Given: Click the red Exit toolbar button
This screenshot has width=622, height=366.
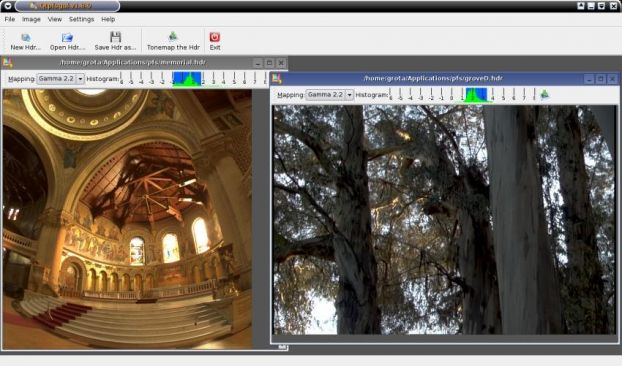Looking at the screenshot, I should click(215, 42).
